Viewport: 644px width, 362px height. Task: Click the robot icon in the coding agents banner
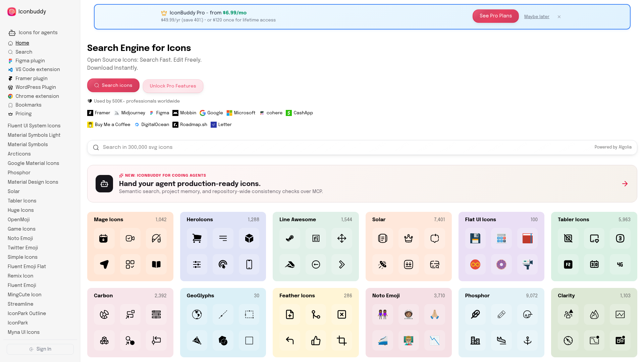(104, 184)
